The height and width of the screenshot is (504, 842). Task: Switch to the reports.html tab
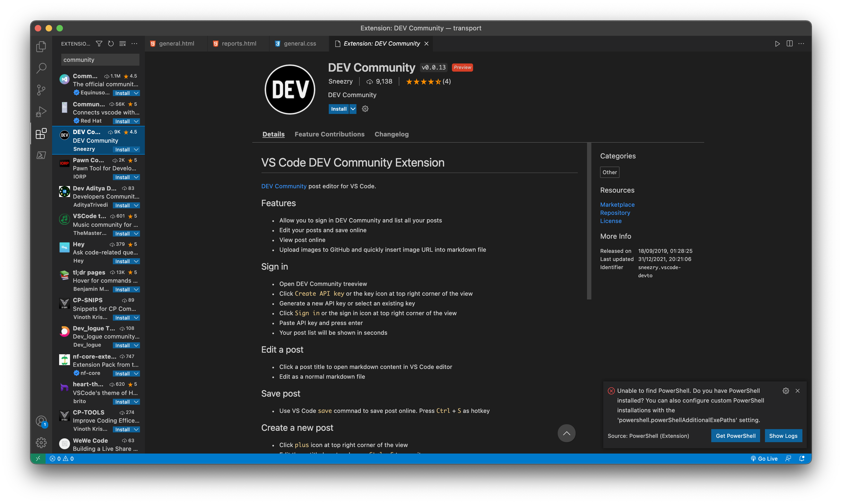click(x=238, y=43)
